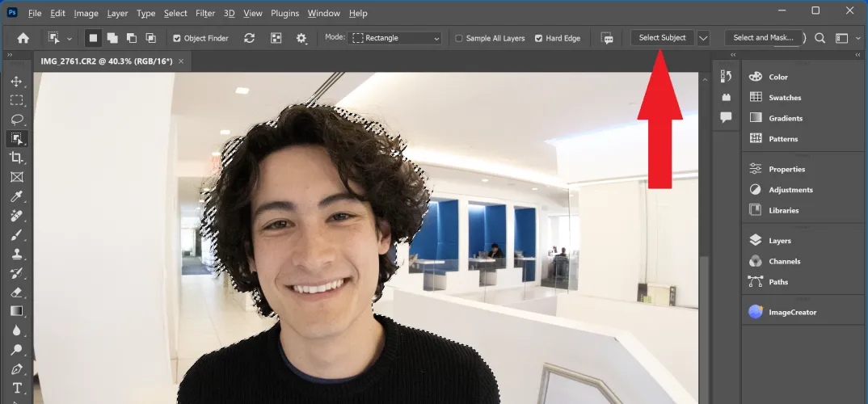Viewport: 868px width, 404px height.
Task: Select the Eraser tool
Action: point(16,292)
